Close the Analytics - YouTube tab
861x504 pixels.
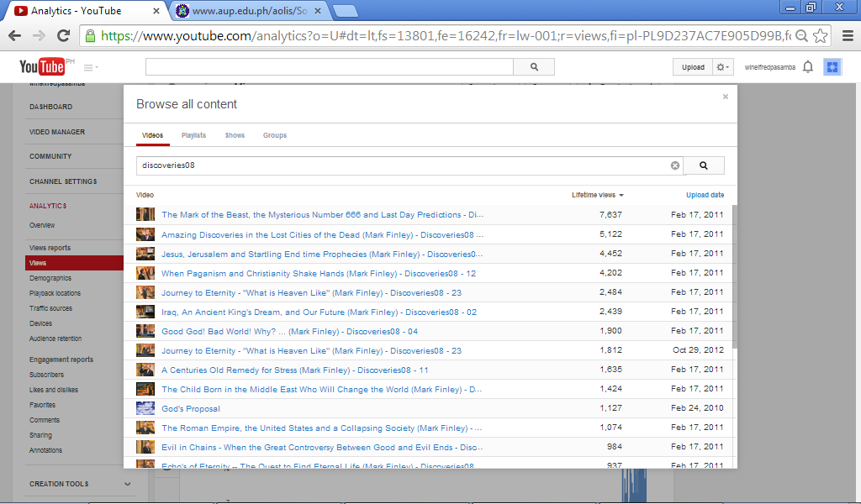click(156, 11)
